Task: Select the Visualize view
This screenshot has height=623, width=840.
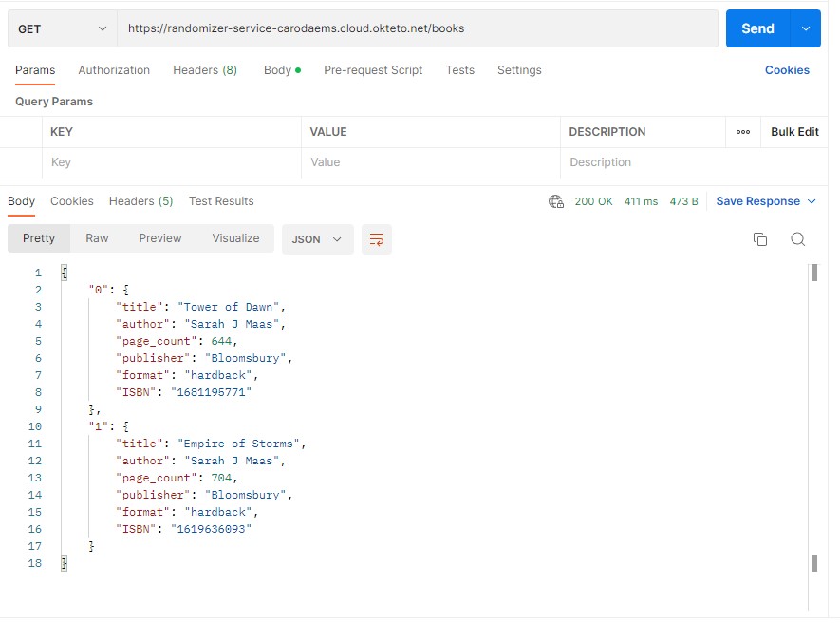Action: point(234,238)
